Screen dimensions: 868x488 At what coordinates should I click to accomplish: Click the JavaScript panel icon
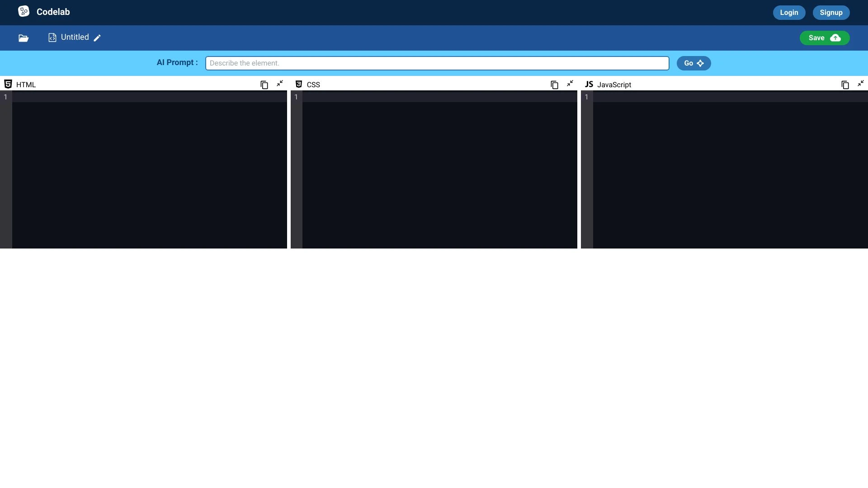(x=589, y=84)
